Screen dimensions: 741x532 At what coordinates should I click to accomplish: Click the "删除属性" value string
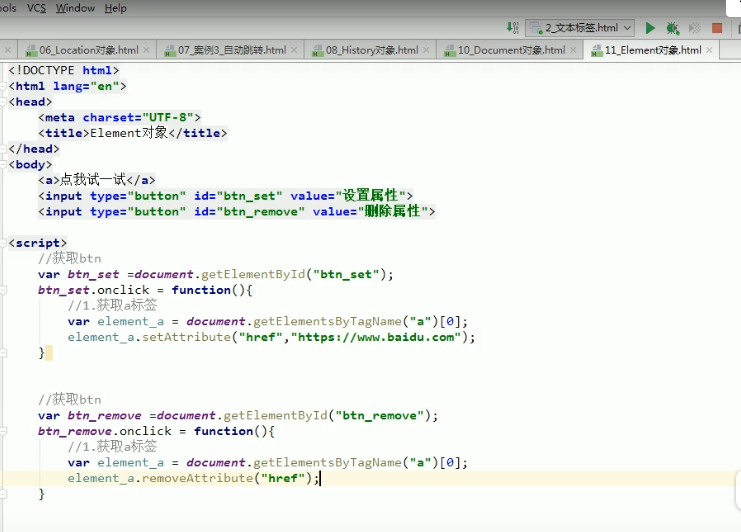coord(393,211)
